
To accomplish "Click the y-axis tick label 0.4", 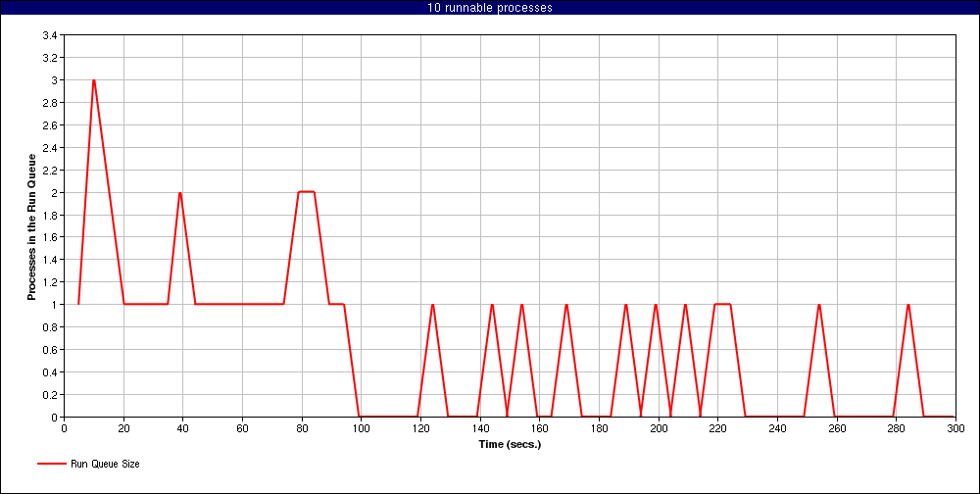I will [50, 372].
